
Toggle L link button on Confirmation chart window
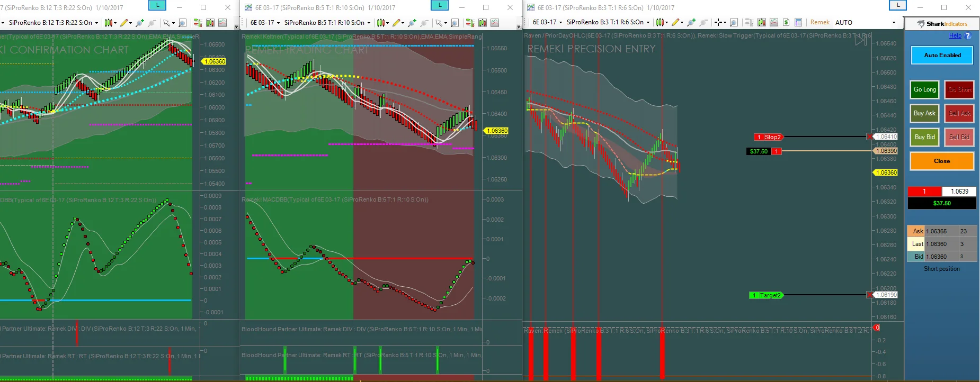tap(157, 5)
